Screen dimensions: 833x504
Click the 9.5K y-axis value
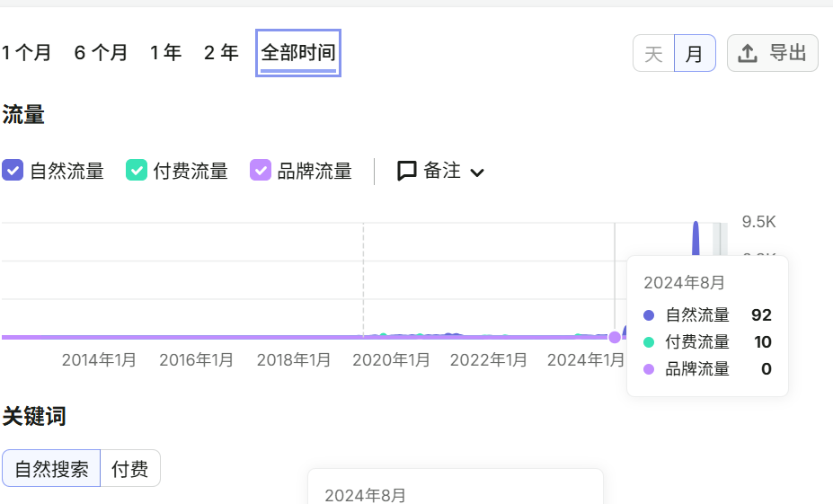tap(759, 222)
